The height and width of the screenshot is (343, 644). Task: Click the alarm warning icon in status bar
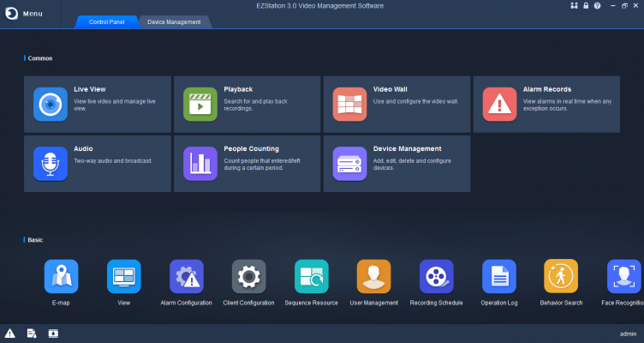click(x=10, y=334)
